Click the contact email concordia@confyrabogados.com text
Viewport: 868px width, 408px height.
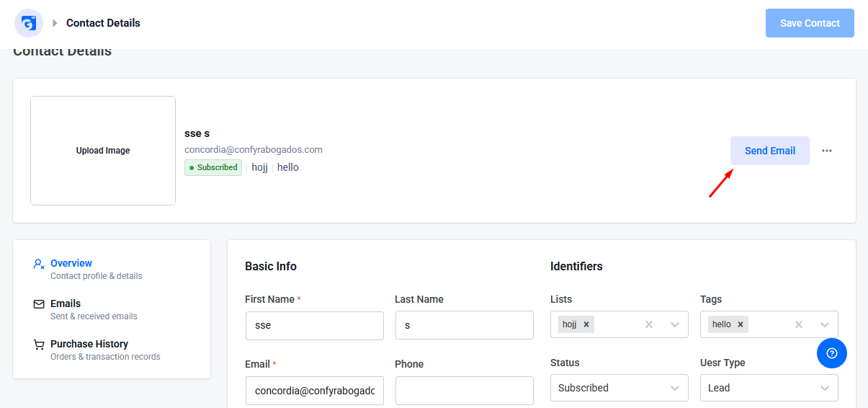point(254,150)
